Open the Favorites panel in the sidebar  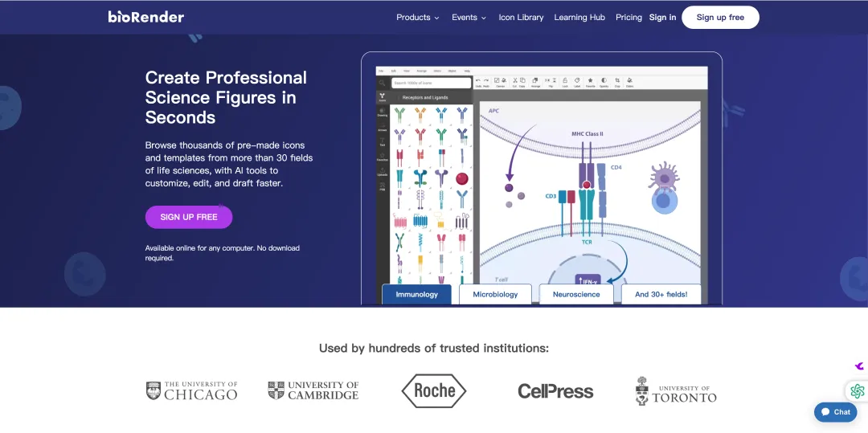click(x=383, y=157)
